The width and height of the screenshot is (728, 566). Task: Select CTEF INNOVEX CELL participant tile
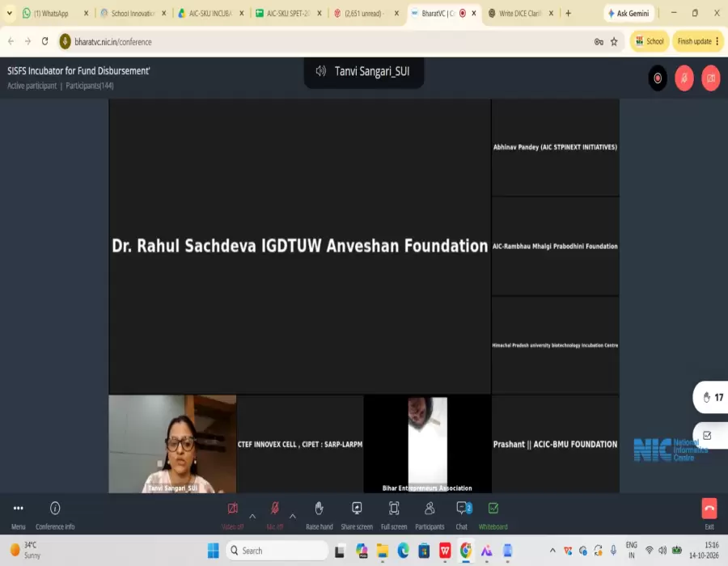point(300,444)
